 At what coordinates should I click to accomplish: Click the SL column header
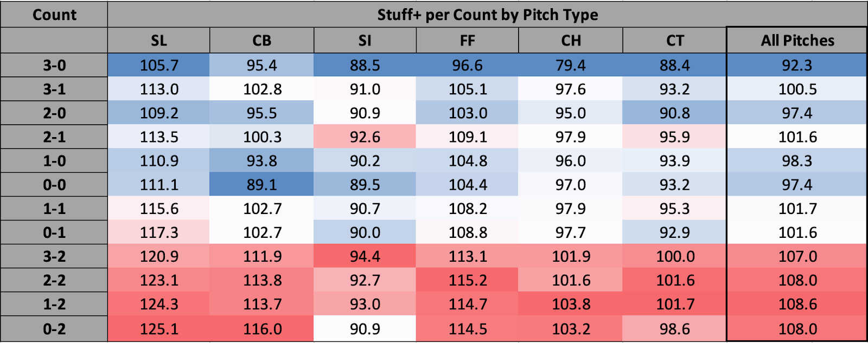(x=158, y=41)
